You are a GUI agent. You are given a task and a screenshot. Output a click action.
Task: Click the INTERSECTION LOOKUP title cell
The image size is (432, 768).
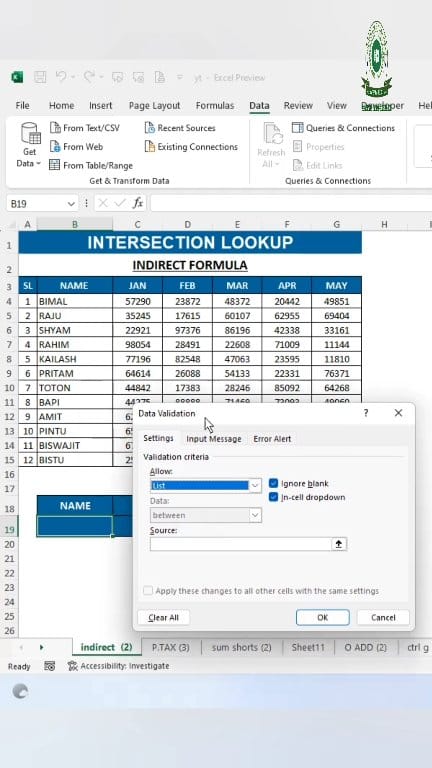(x=190, y=242)
